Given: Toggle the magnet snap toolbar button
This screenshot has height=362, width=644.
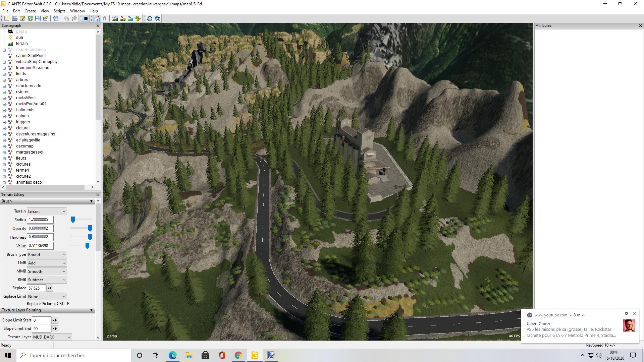Looking at the screenshot, I should click(x=105, y=18).
